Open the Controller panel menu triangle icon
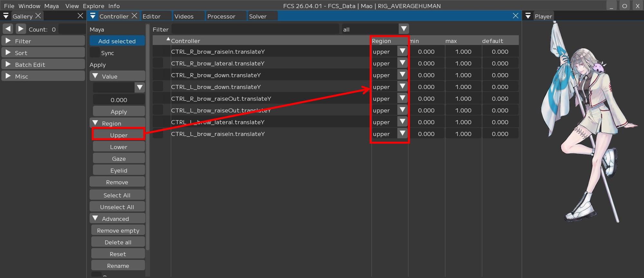644x278 pixels. pos(93,16)
